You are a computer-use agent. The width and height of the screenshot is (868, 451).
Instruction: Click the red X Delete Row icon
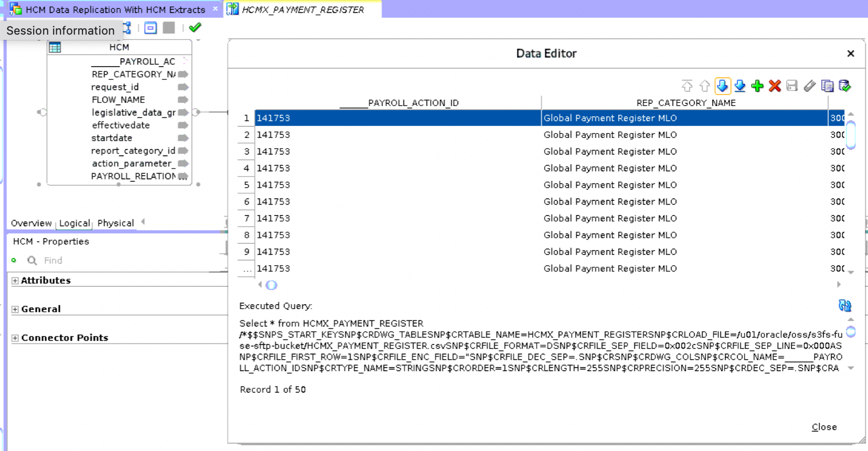click(x=775, y=86)
